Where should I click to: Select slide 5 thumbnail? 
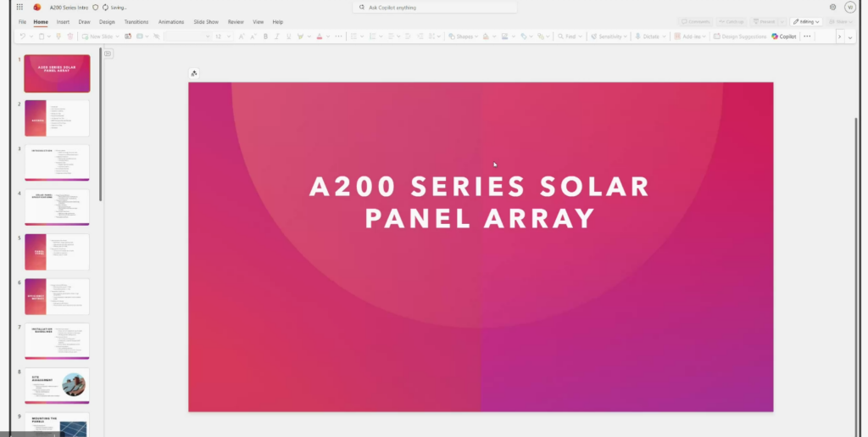57,252
